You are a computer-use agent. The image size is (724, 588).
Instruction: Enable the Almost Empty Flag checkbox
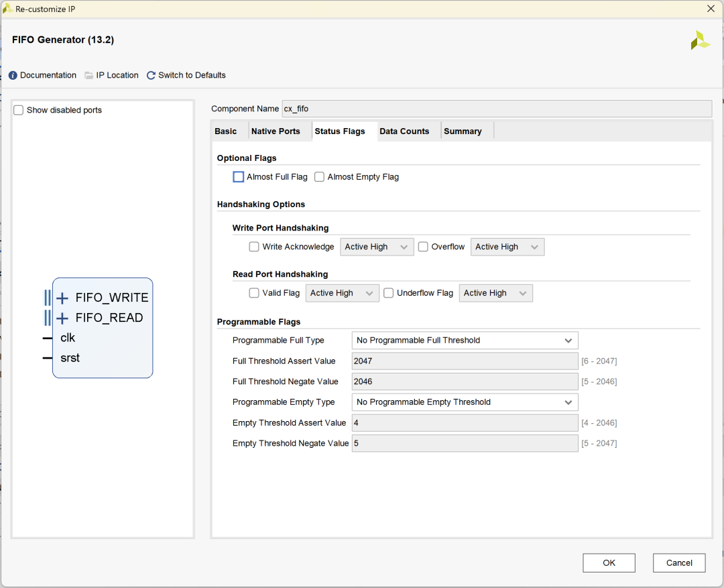320,177
